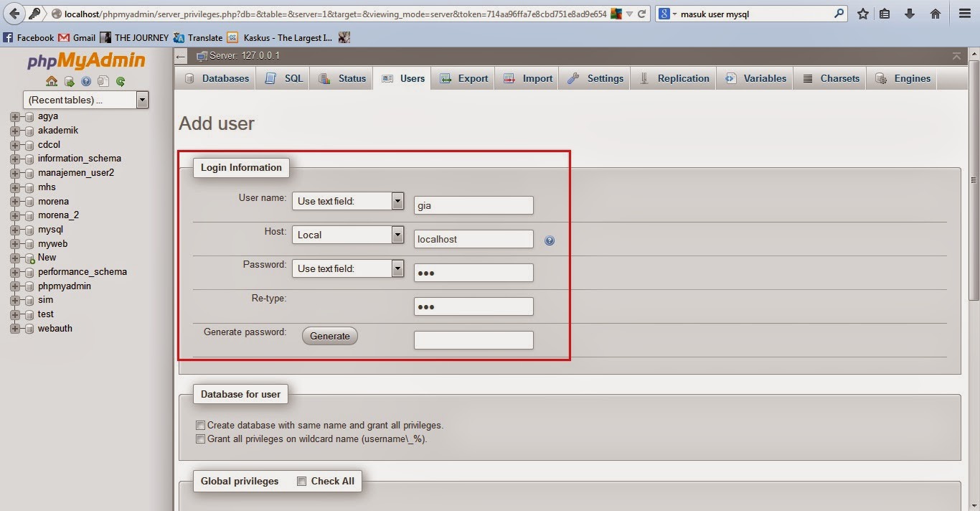Select the manajemen_user2 database
980x511 pixels.
76,173
